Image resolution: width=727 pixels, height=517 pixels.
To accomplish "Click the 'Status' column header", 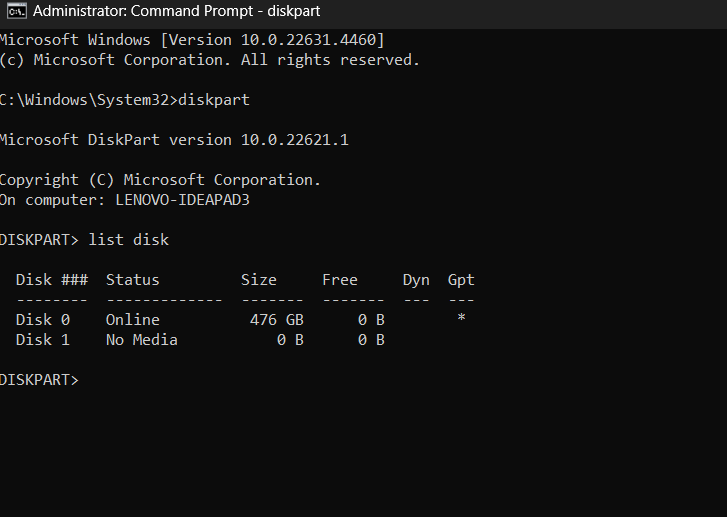I will click(132, 280).
